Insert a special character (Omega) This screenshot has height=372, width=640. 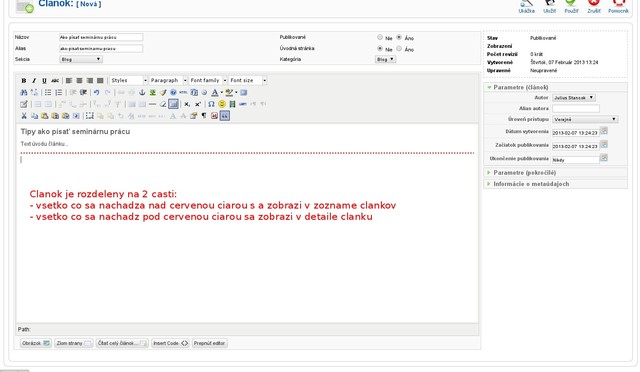[211, 104]
